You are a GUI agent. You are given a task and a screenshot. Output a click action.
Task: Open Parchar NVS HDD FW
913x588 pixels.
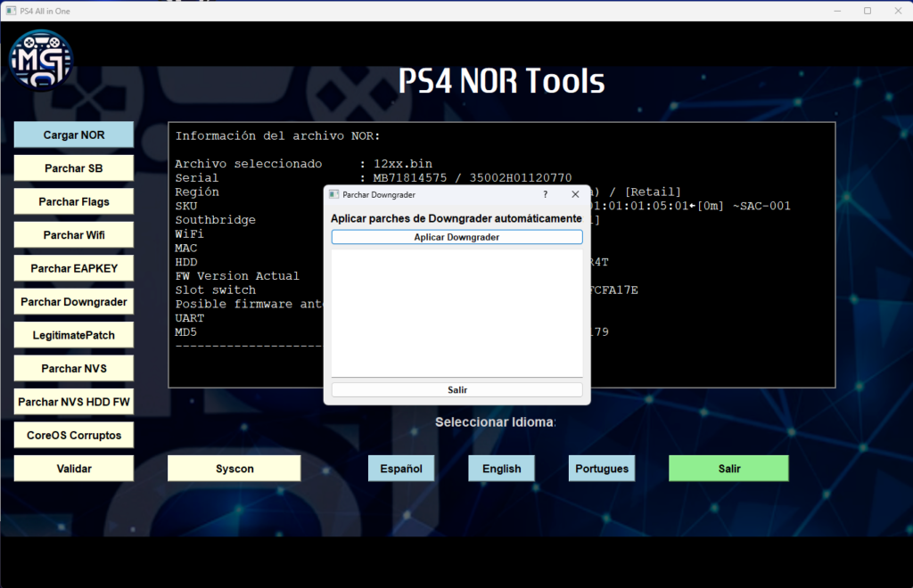[x=74, y=402]
